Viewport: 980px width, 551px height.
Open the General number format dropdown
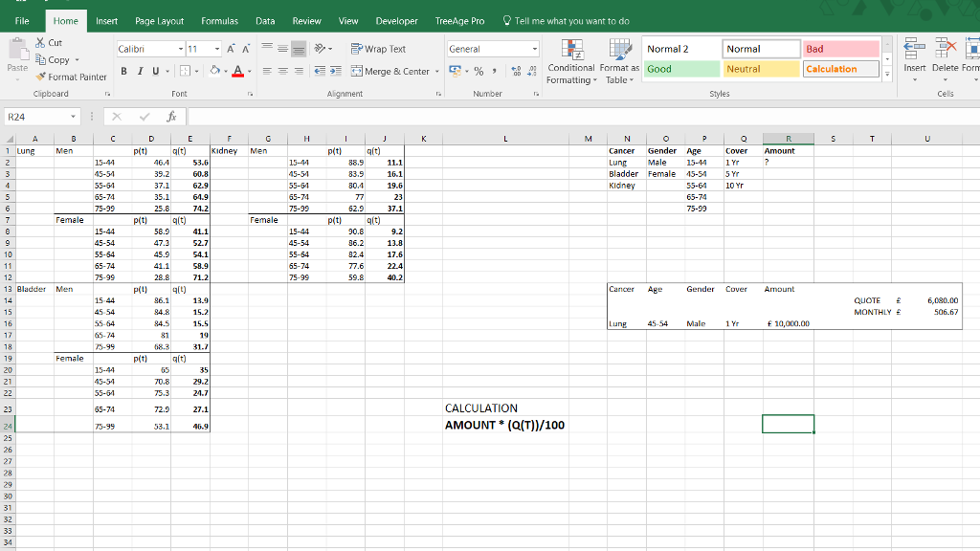535,48
